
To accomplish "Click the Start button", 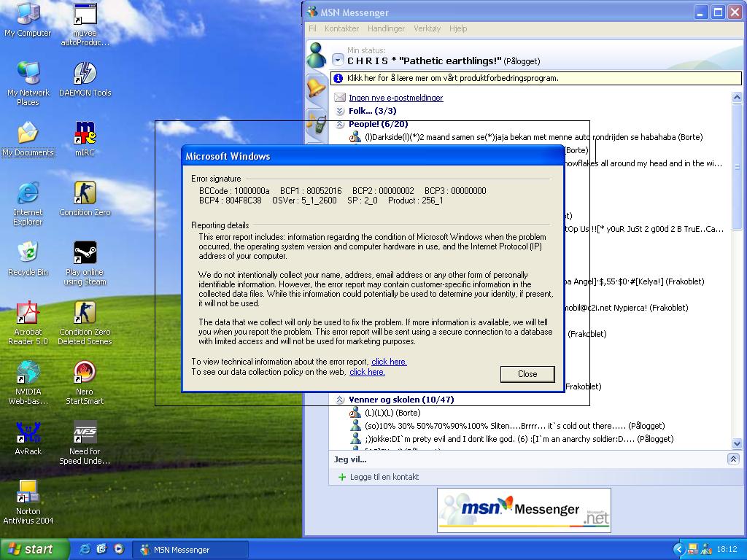I will pos(34,549).
